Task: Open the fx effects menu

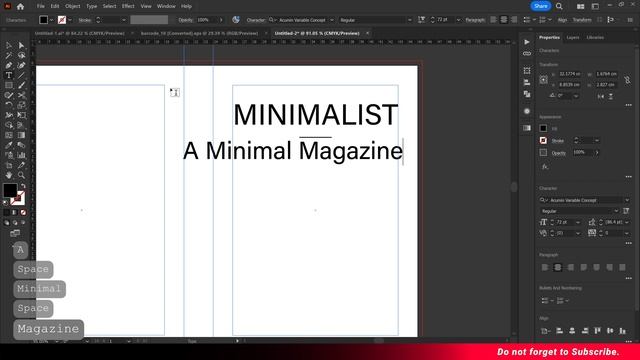Action: 545,167
